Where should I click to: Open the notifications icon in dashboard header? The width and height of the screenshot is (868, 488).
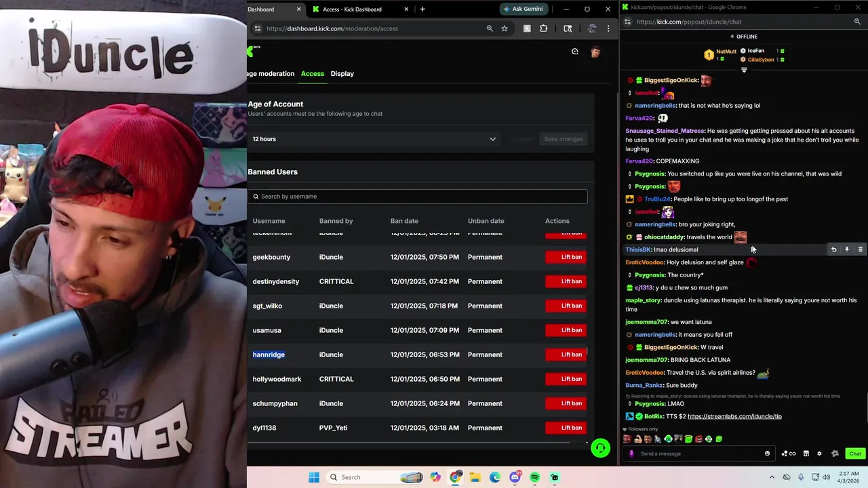pyautogui.click(x=575, y=52)
